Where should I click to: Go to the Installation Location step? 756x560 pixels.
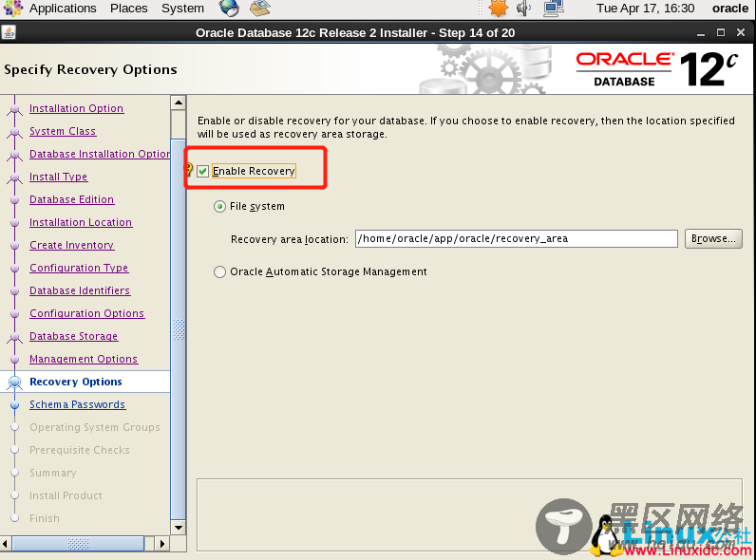(81, 222)
